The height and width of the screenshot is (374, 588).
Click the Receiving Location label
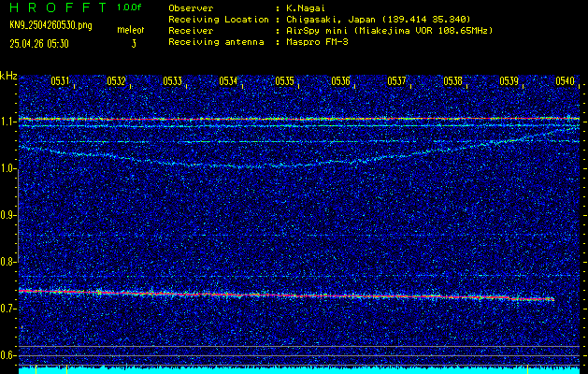tap(219, 20)
